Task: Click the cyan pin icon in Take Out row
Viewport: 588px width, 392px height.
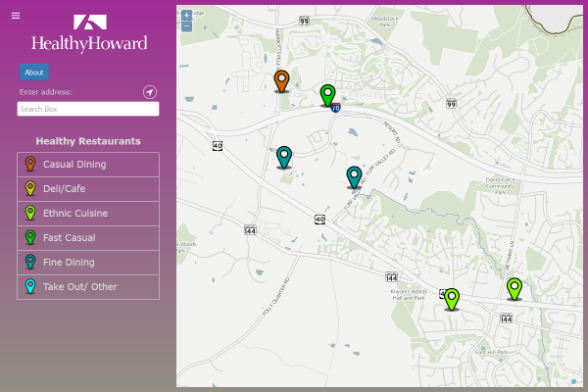Action: click(30, 286)
